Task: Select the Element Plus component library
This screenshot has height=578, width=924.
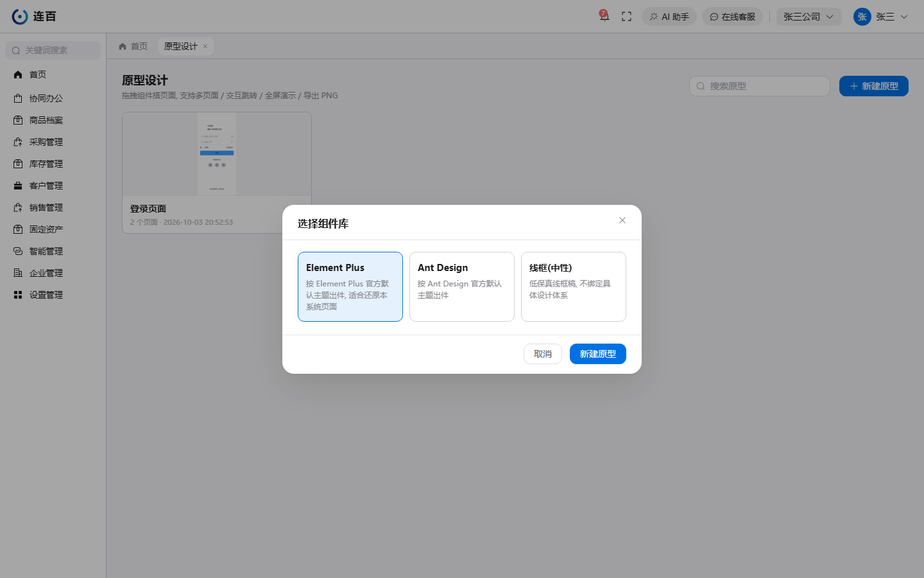Action: (350, 286)
